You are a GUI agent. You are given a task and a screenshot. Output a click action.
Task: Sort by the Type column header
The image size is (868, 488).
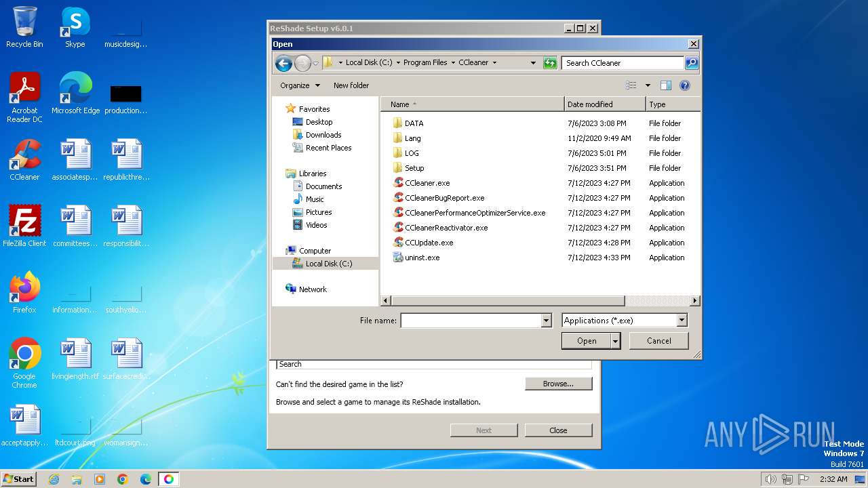[x=673, y=104]
